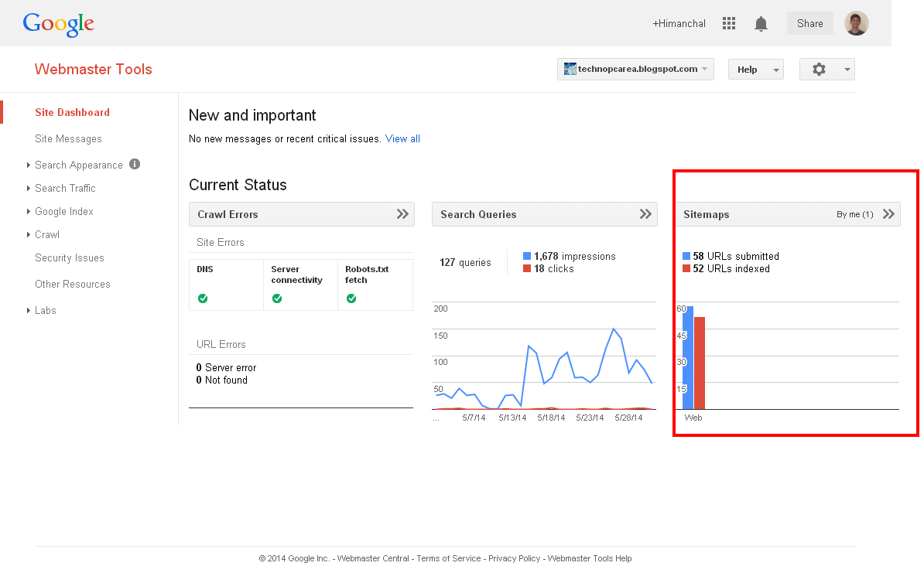
Task: Click the 1,678 impressions text
Action: (x=574, y=256)
